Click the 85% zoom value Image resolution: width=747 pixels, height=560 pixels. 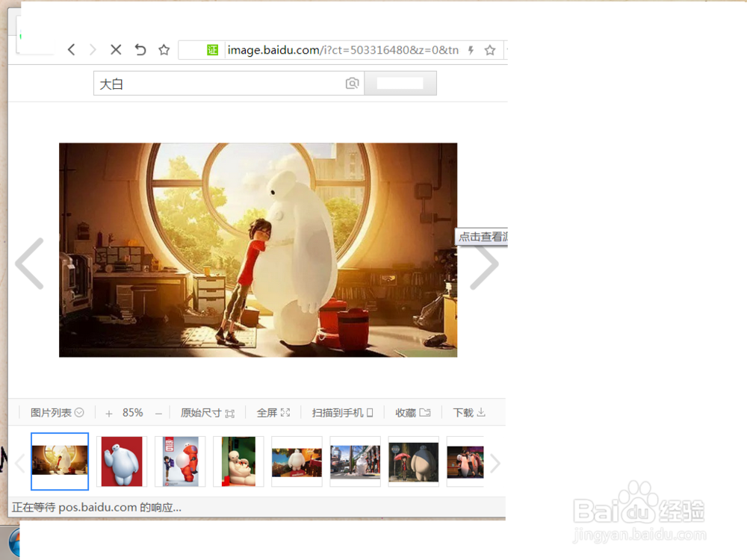coord(132,412)
